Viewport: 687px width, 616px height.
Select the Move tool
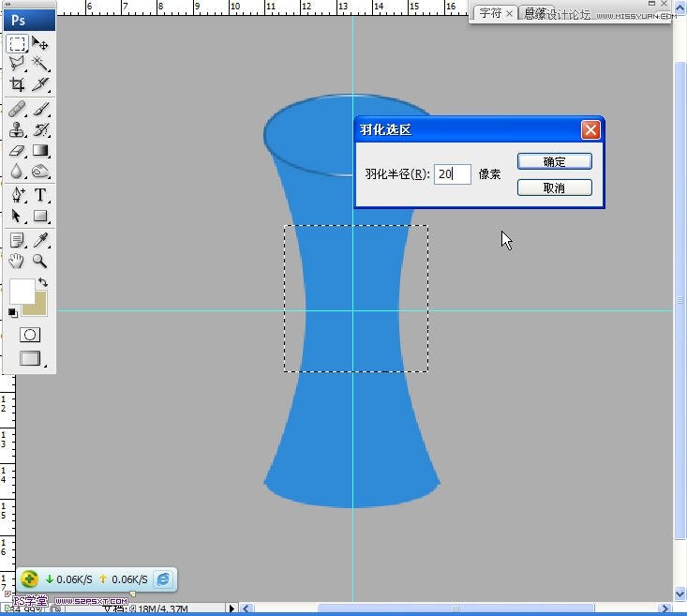40,44
